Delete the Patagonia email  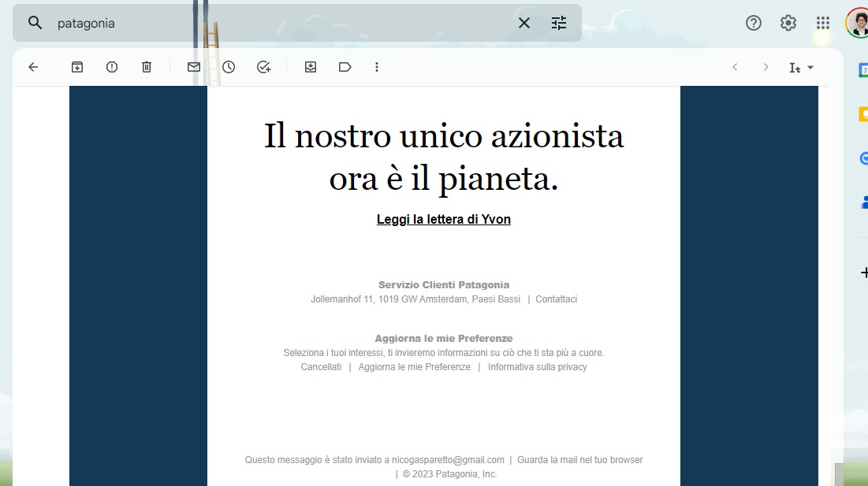(x=146, y=67)
